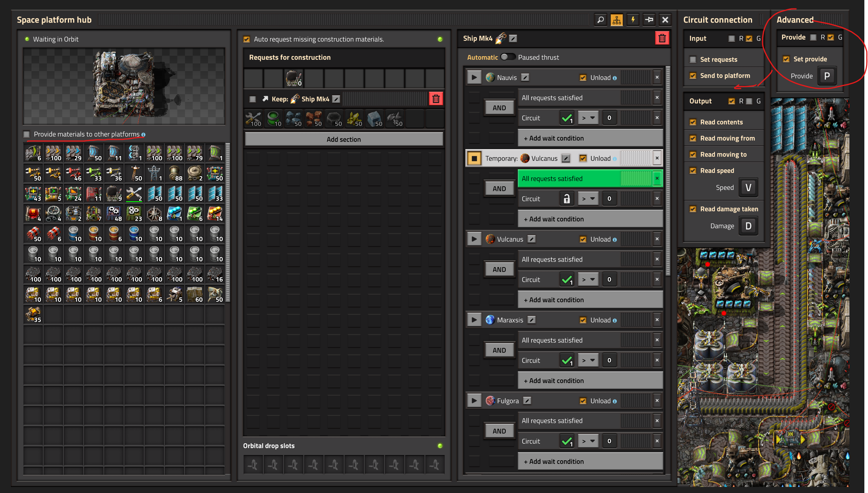
Task: Enable the Set requests checkbox
Action: click(x=693, y=59)
